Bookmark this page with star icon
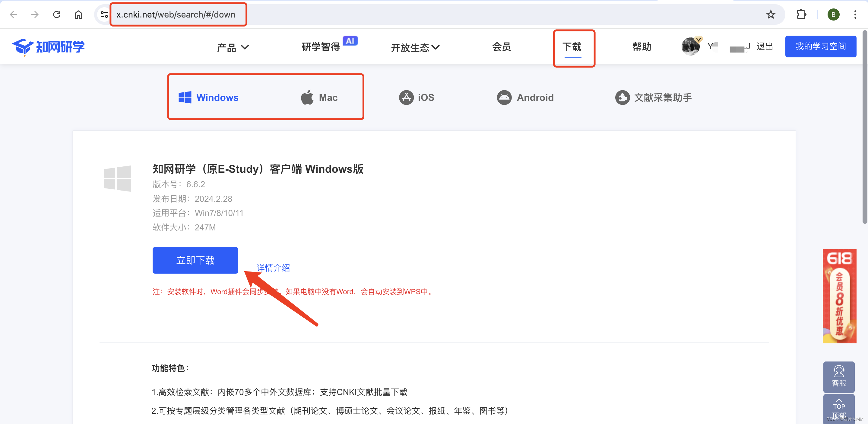 [771, 14]
